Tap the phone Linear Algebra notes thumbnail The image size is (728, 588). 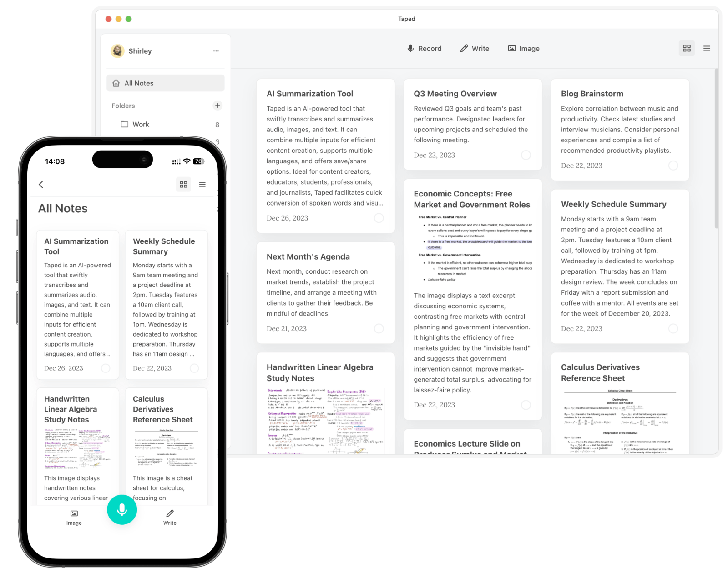77,449
